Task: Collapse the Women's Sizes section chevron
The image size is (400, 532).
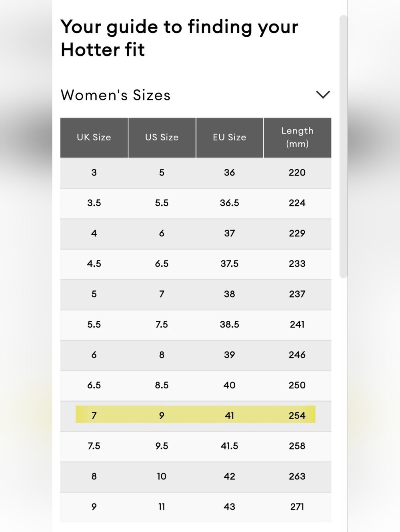Action: coord(323,95)
